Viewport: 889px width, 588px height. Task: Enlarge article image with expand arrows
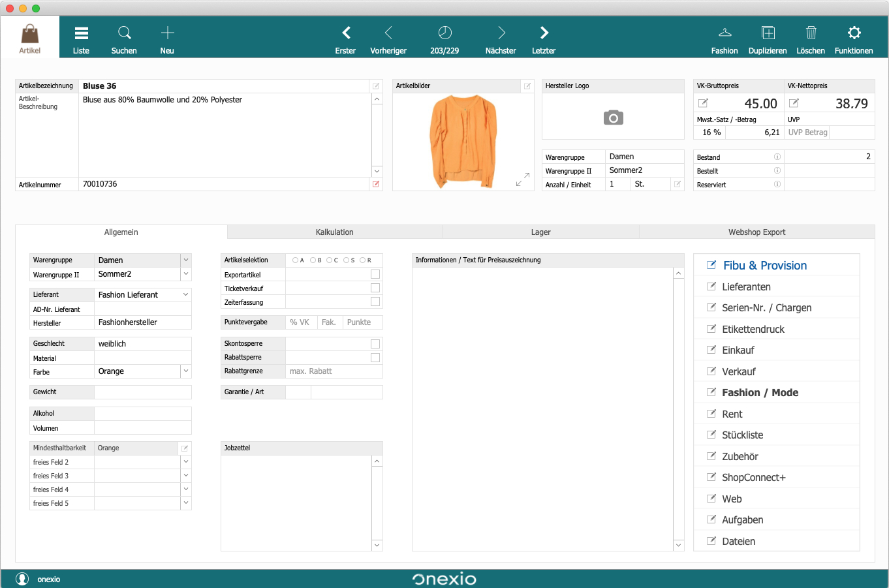click(523, 179)
